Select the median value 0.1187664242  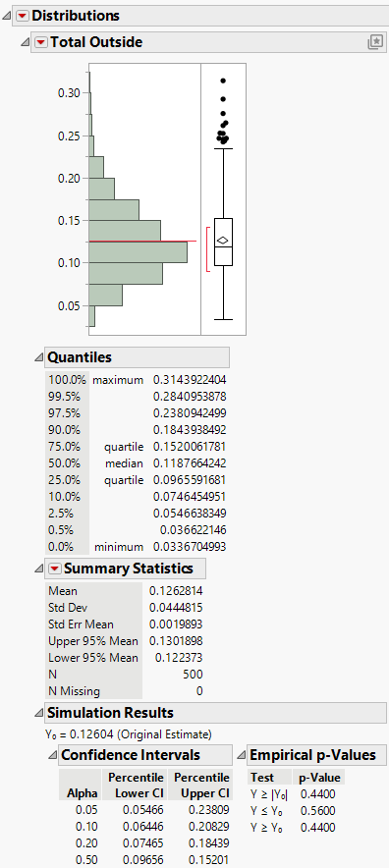[190, 463]
